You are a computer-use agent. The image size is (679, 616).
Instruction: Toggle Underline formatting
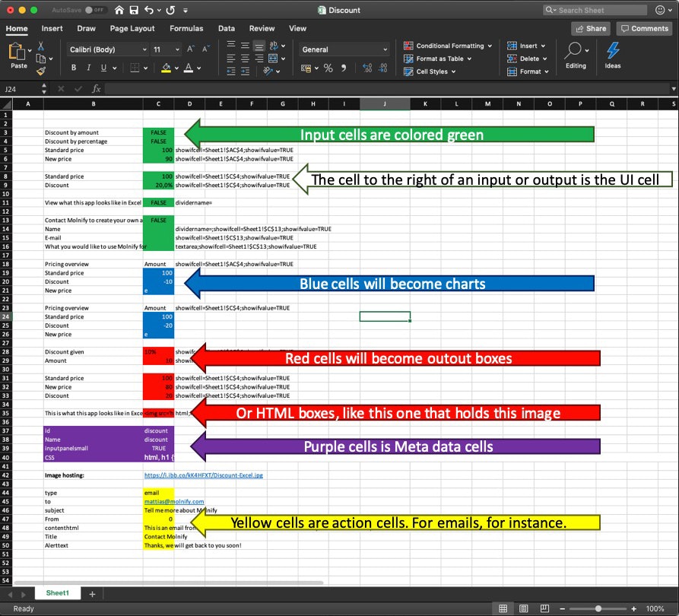click(103, 68)
